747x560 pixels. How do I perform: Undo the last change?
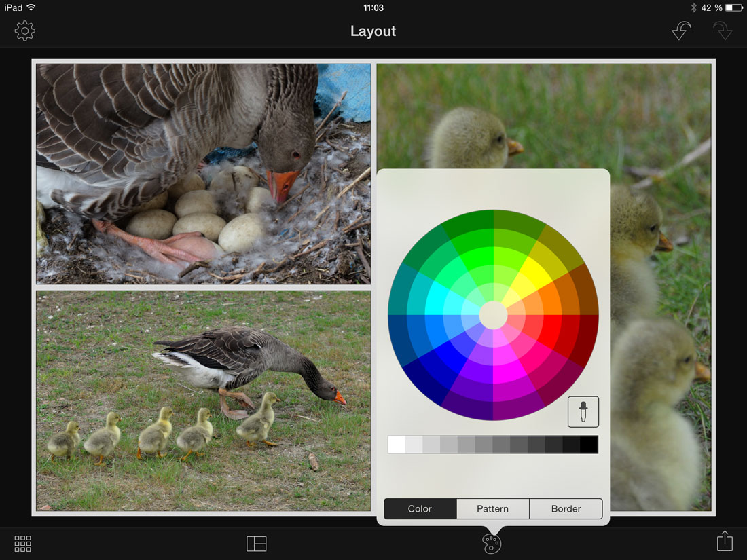[x=681, y=31]
